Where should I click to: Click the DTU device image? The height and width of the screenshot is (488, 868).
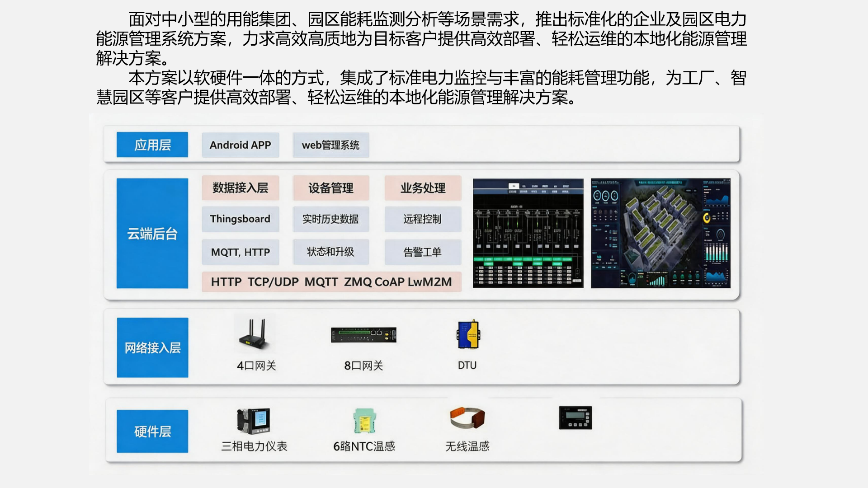[468, 334]
